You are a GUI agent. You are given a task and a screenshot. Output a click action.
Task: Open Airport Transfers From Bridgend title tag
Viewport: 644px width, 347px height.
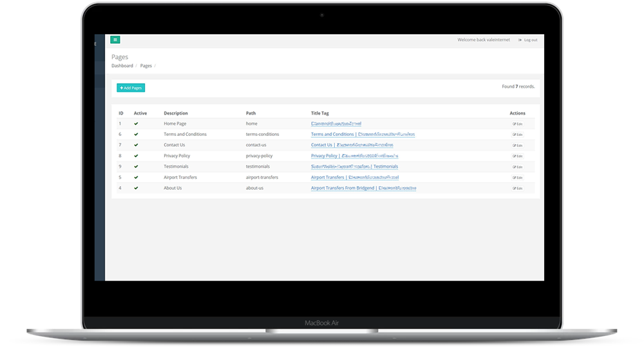[x=363, y=188]
